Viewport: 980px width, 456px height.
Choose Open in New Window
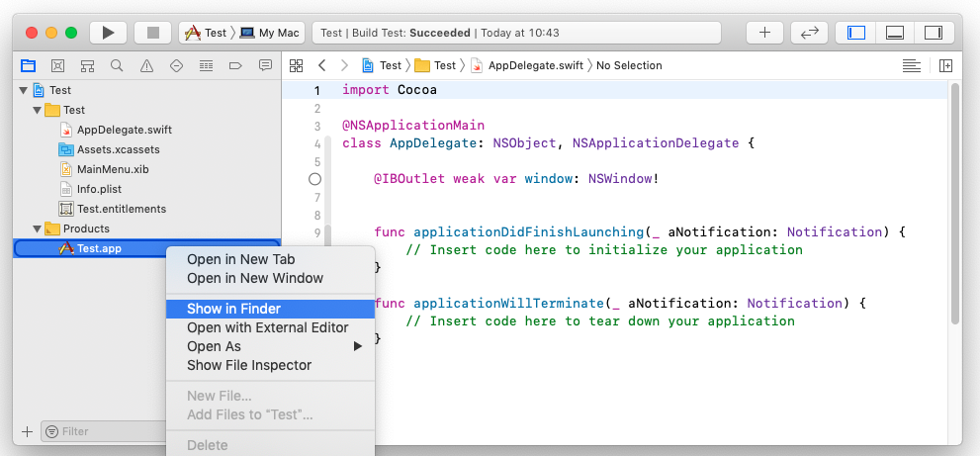[x=270, y=278]
